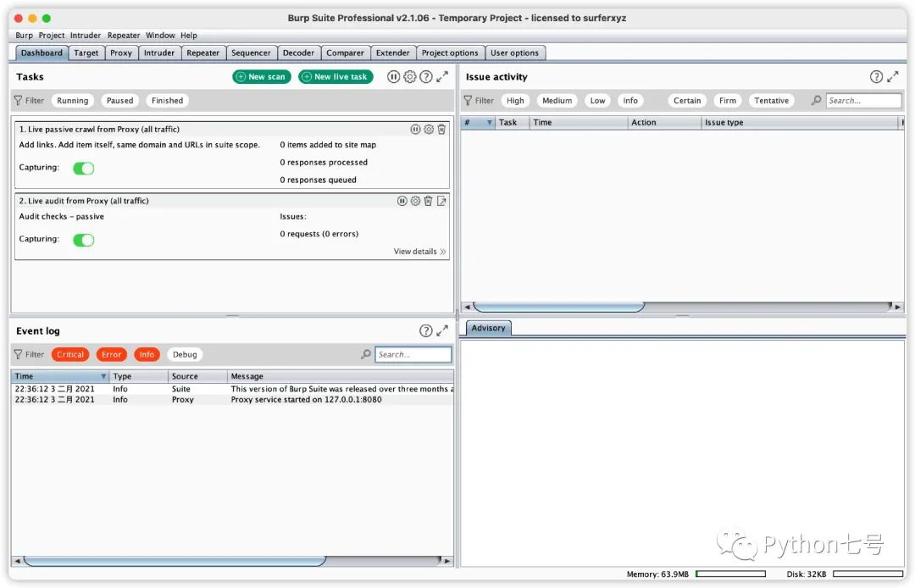Open help for Issue activity panel

coord(876,76)
